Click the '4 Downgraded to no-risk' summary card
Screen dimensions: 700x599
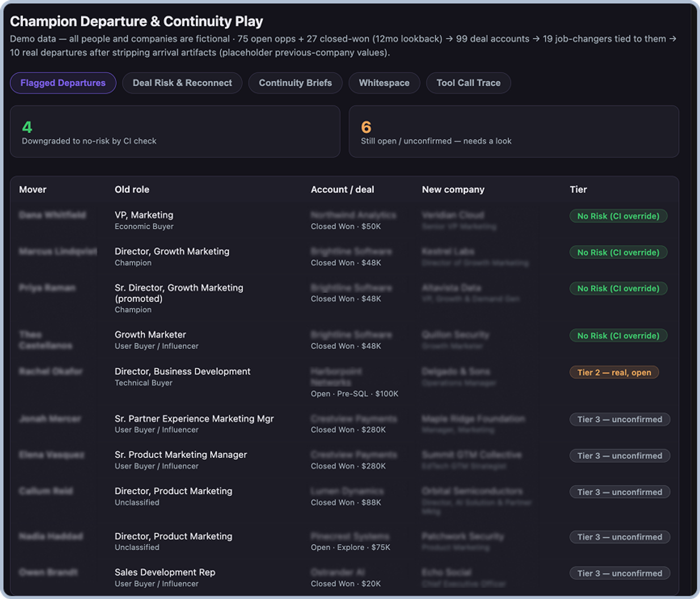tap(175, 131)
